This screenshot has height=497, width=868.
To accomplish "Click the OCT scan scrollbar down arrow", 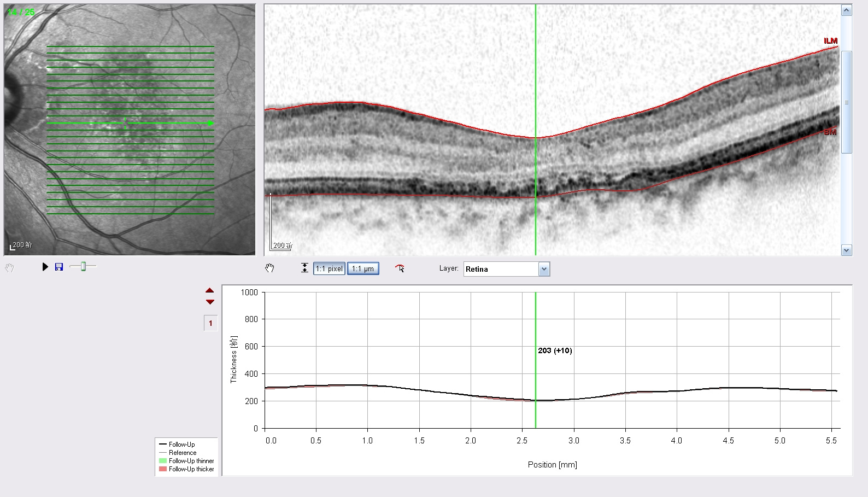I will click(846, 250).
